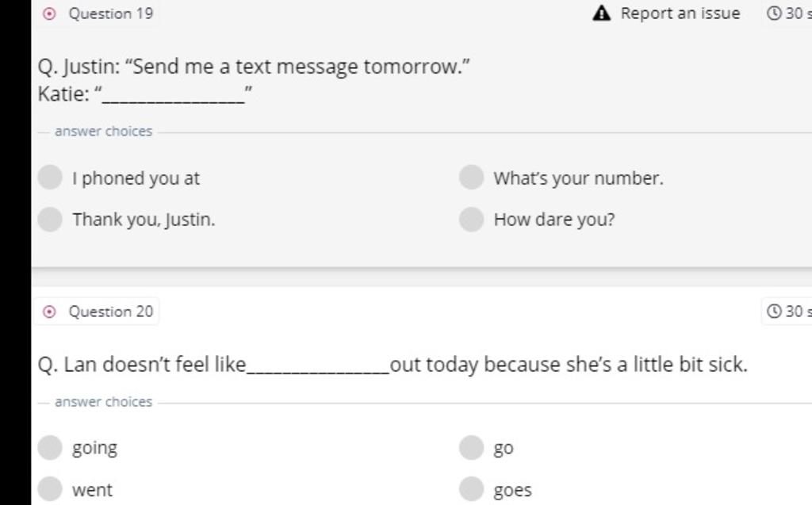Click the Question 19 radio-dot icon
This screenshot has height=505, width=812.
[x=49, y=13]
